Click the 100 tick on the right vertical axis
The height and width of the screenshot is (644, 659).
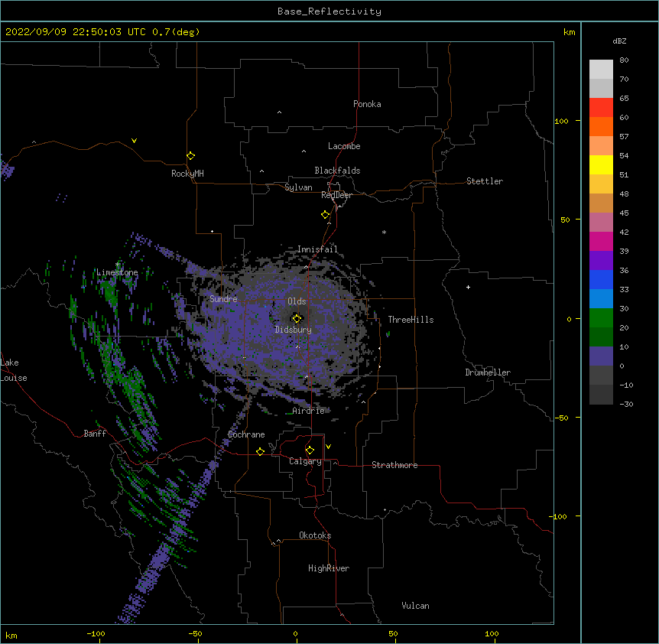click(x=561, y=121)
